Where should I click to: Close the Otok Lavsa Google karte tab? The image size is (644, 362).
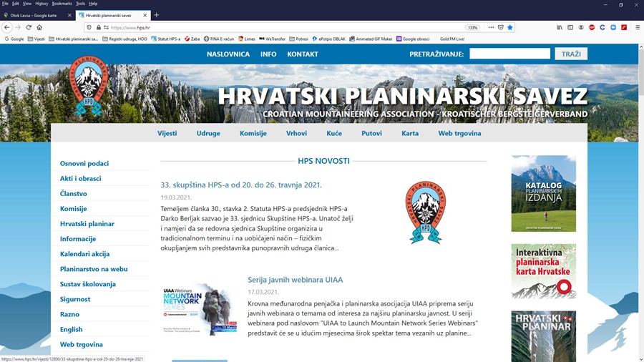[69, 15]
